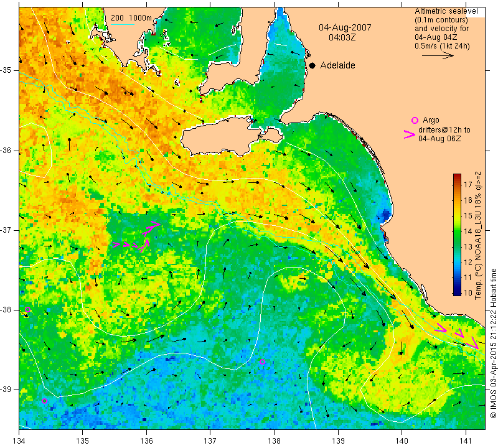Select the 0.5m/s velocity scale arrow
The width and height of the screenshot is (498, 448).
pyautogui.click(x=438, y=55)
